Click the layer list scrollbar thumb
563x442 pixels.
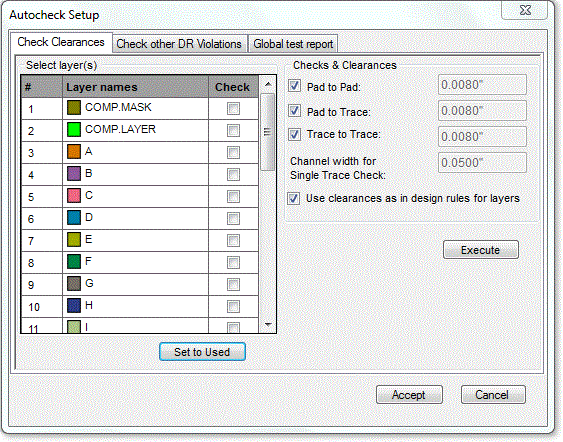click(267, 132)
